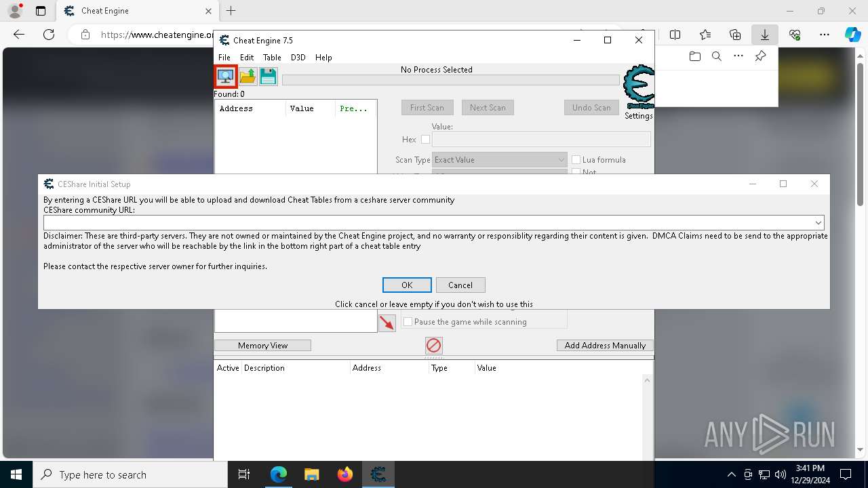
Task: Open Task View on the taskbar
Action: pos(244,474)
